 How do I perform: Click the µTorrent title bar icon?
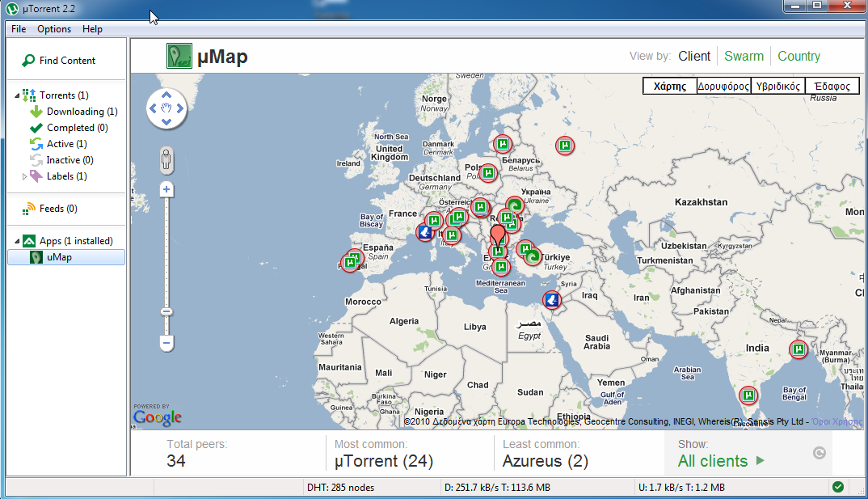(12, 9)
